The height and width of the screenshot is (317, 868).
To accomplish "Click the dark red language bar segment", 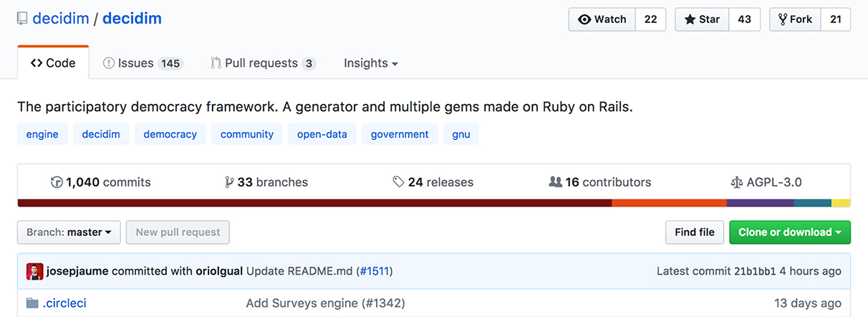I will 315,203.
